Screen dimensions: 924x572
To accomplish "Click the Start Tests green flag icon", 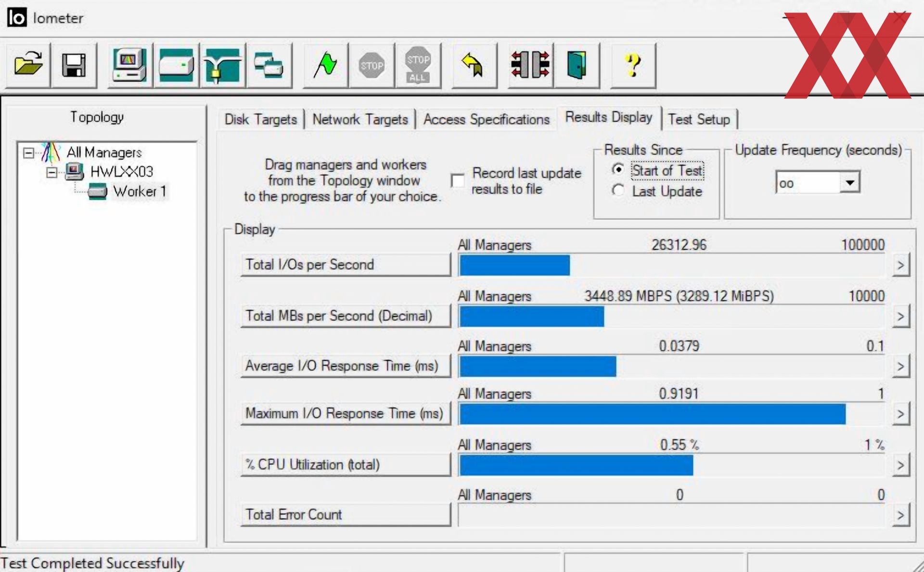I will pos(325,65).
